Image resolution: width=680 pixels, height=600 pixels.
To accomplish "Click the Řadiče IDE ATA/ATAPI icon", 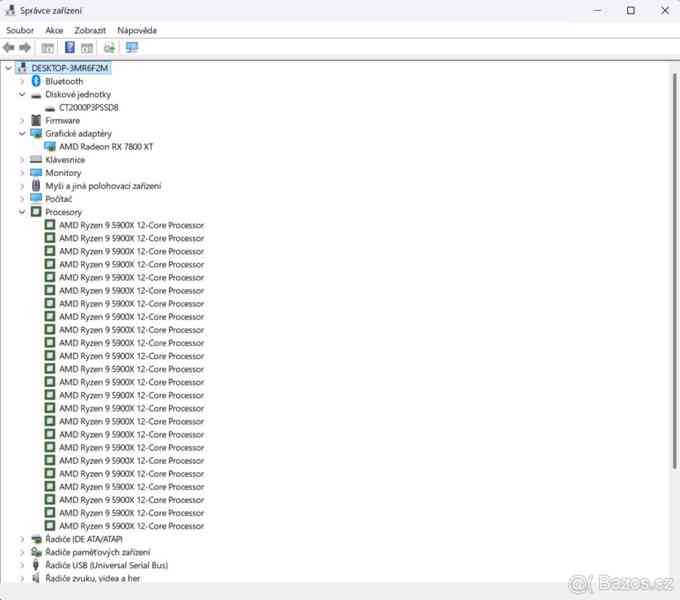I will point(36,539).
